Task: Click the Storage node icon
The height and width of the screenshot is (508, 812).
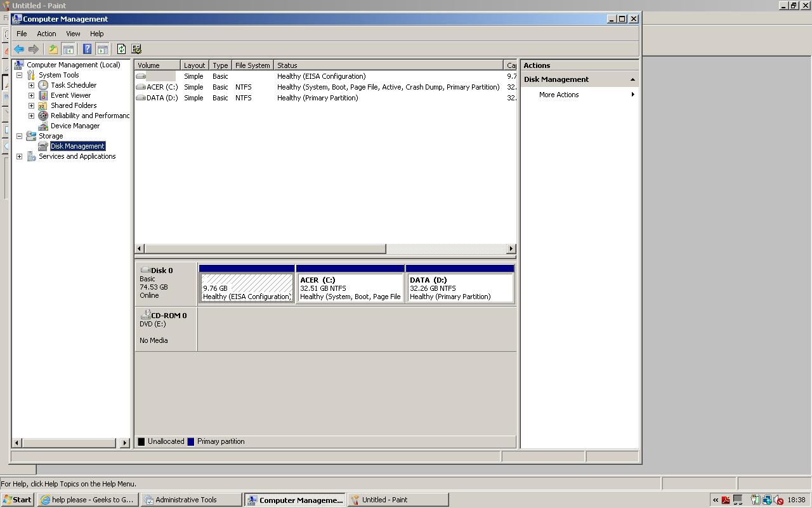Action: point(31,136)
